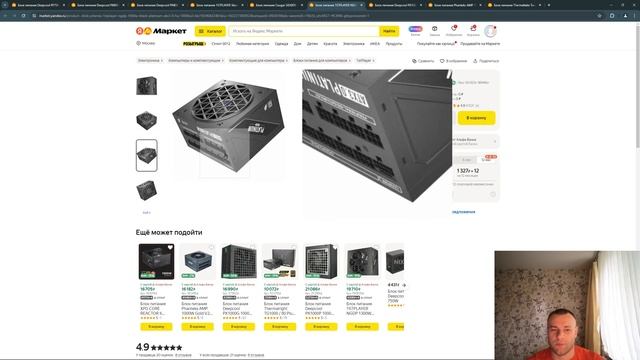
Task: Open Thermalright TG1000 product image
Action: coord(280,261)
